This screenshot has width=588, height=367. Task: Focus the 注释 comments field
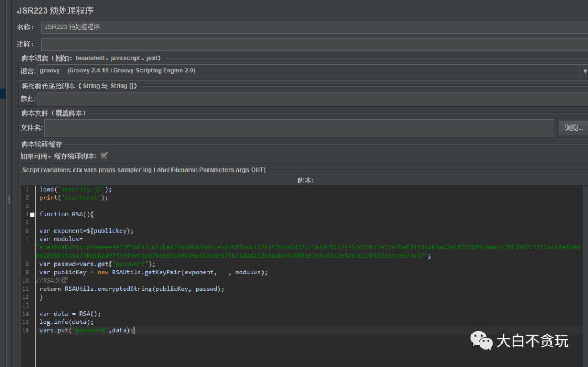(314, 44)
